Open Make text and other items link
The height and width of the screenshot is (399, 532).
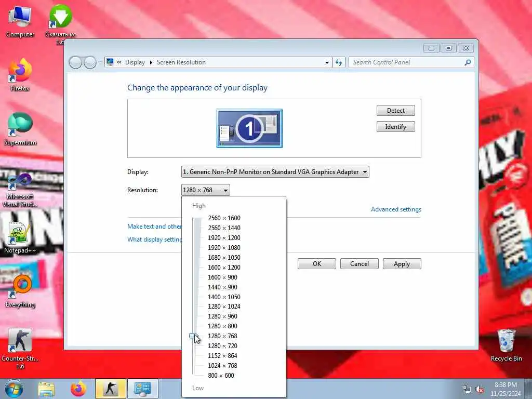click(154, 227)
